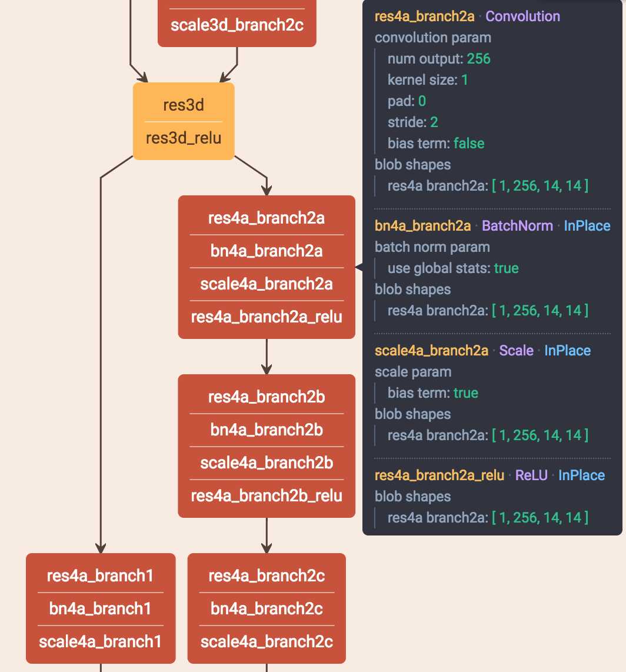Select the bn4a_branch2a graph row
Image resolution: width=626 pixels, height=672 pixels.
pos(267,251)
